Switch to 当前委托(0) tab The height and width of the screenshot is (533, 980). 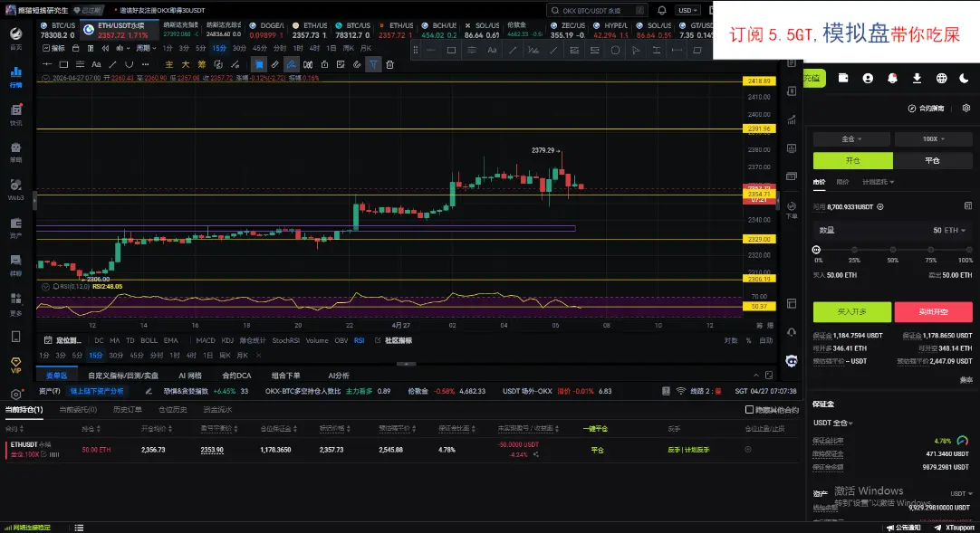[78, 409]
